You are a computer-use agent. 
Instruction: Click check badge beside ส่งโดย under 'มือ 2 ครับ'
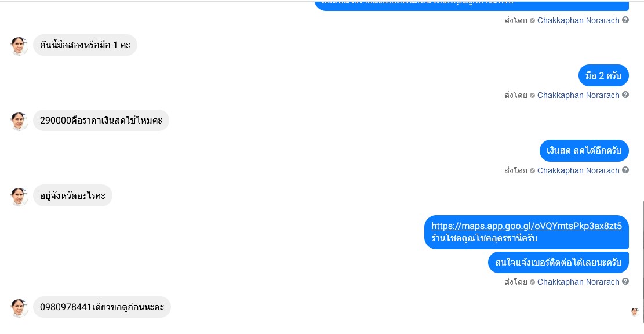point(532,95)
